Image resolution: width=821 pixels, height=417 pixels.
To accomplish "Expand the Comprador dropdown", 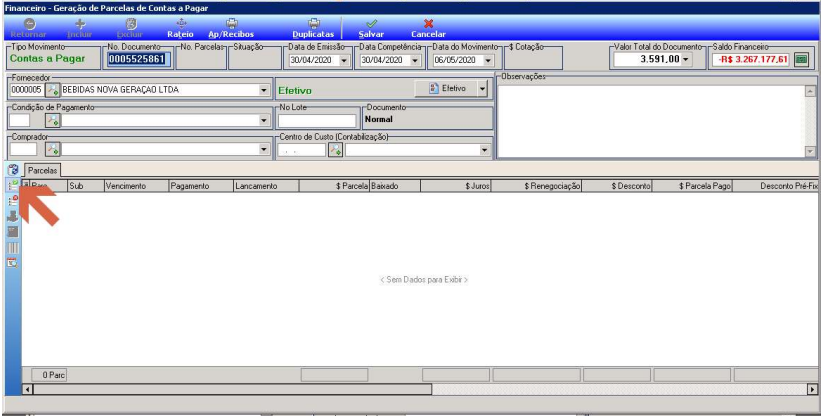I will coord(264,150).
